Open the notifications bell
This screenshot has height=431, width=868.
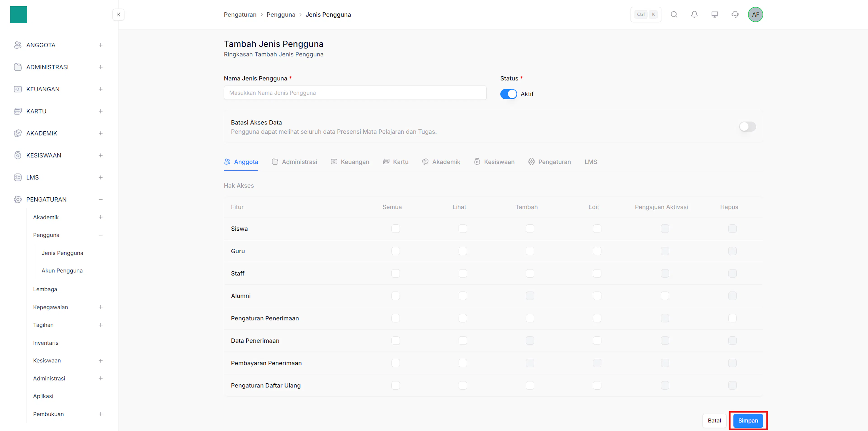(x=694, y=14)
